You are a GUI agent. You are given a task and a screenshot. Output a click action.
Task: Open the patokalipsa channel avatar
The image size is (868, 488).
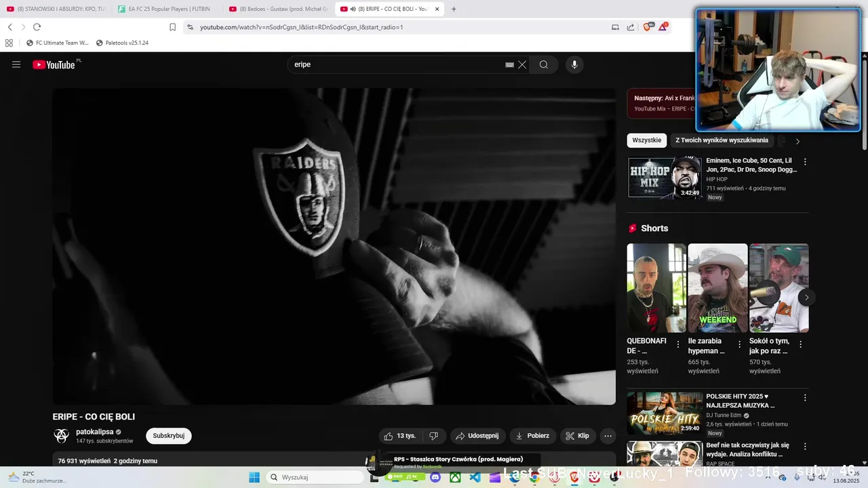pos(62,436)
